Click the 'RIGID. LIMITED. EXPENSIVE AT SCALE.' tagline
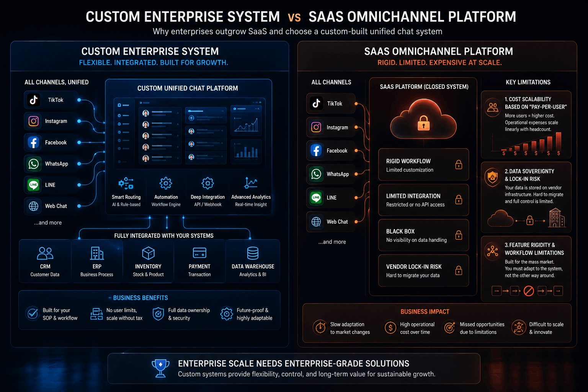 coord(439,62)
